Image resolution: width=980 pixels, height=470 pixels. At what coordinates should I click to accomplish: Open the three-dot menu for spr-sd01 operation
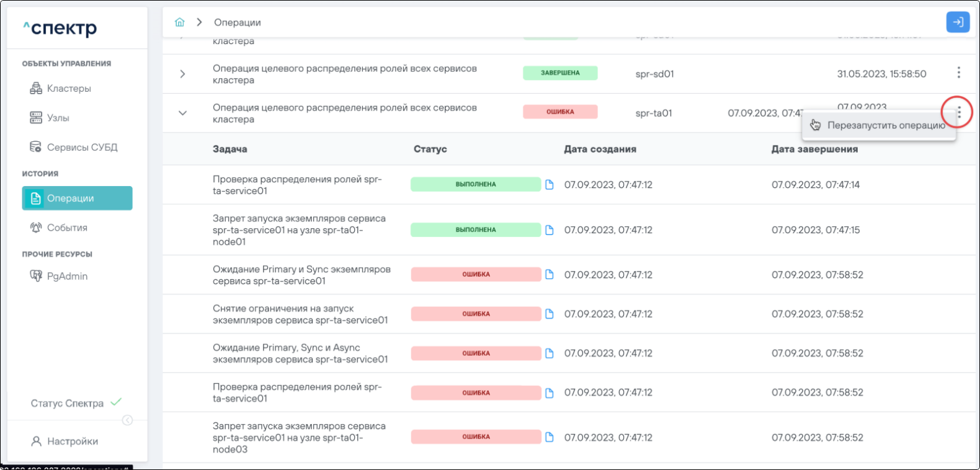(x=958, y=73)
